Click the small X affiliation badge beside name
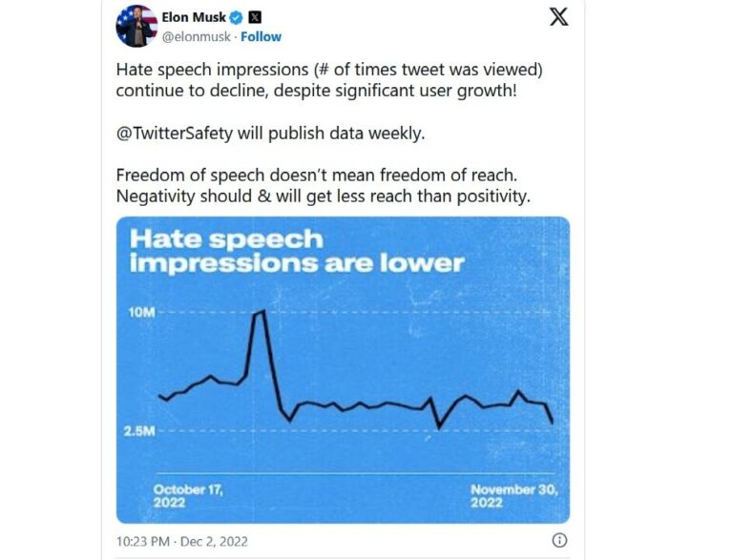Image resolution: width=733 pixels, height=560 pixels. click(254, 17)
